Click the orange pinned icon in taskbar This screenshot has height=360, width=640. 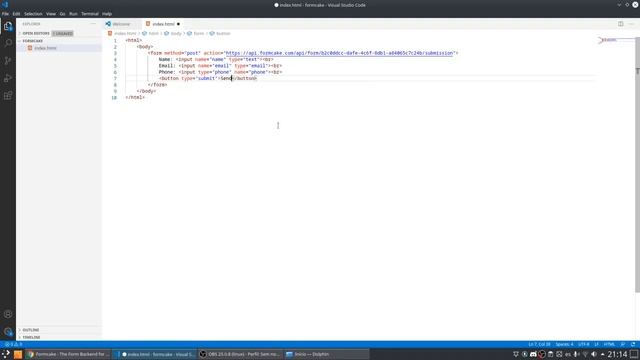18,354
